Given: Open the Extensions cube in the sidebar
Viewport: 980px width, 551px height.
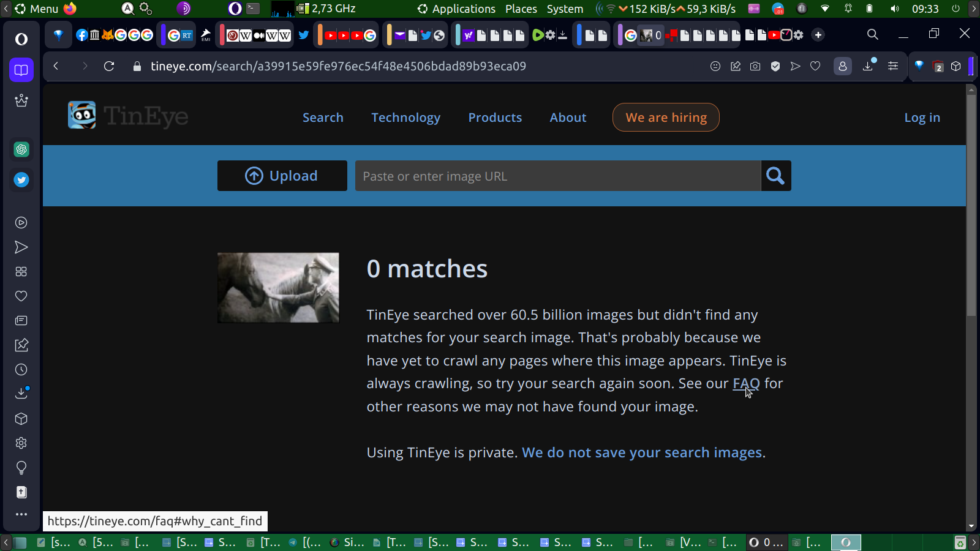Looking at the screenshot, I should (21, 419).
